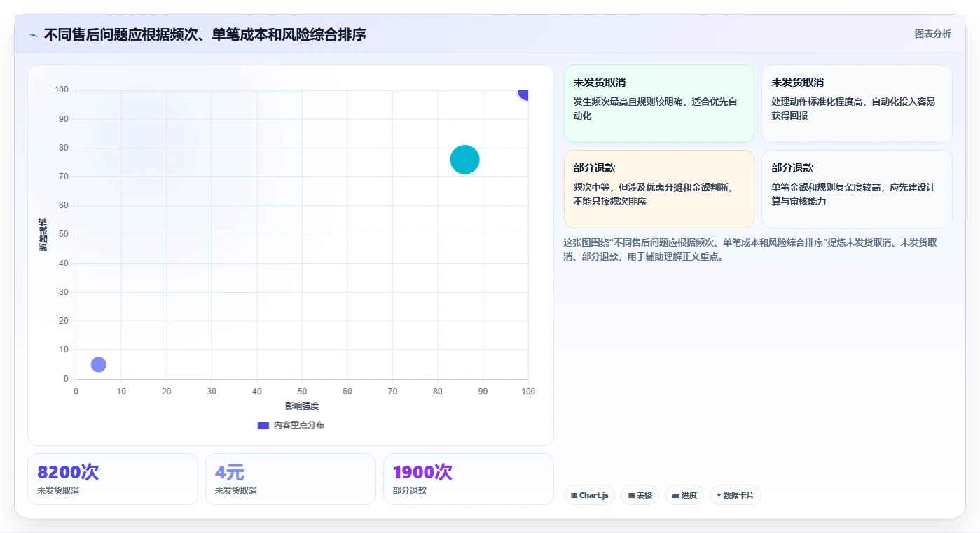Screen dimensions: 980x533
Task: Select the 8200次 未发货取消 stat card
Action: (x=113, y=479)
